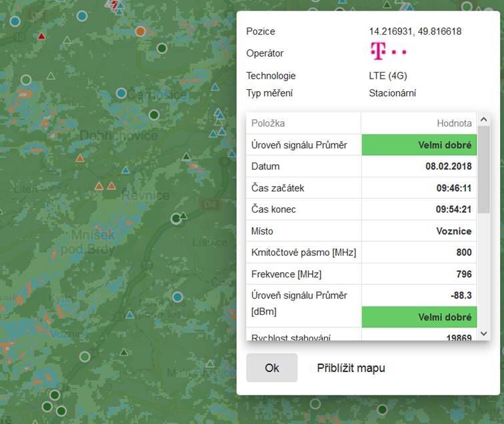Select the red triangle map marker

coord(42,37)
